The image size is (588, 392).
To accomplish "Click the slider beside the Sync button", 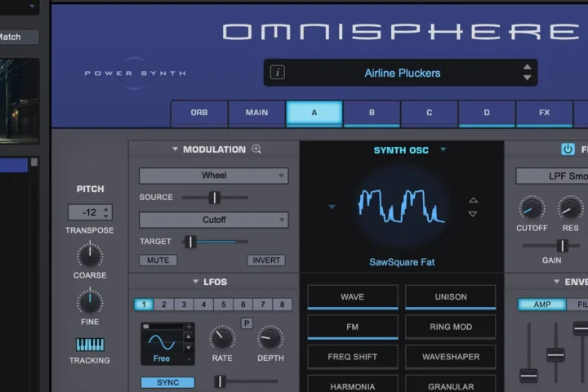I will pos(247,381).
